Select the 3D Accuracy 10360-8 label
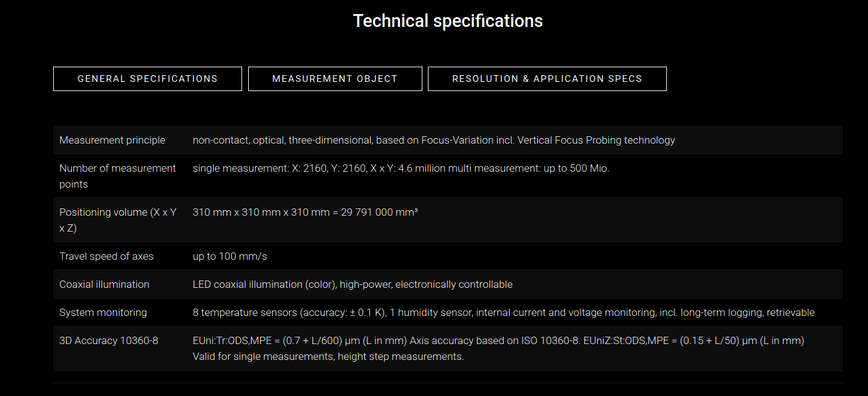The width and height of the screenshot is (868, 396). pyautogui.click(x=109, y=340)
